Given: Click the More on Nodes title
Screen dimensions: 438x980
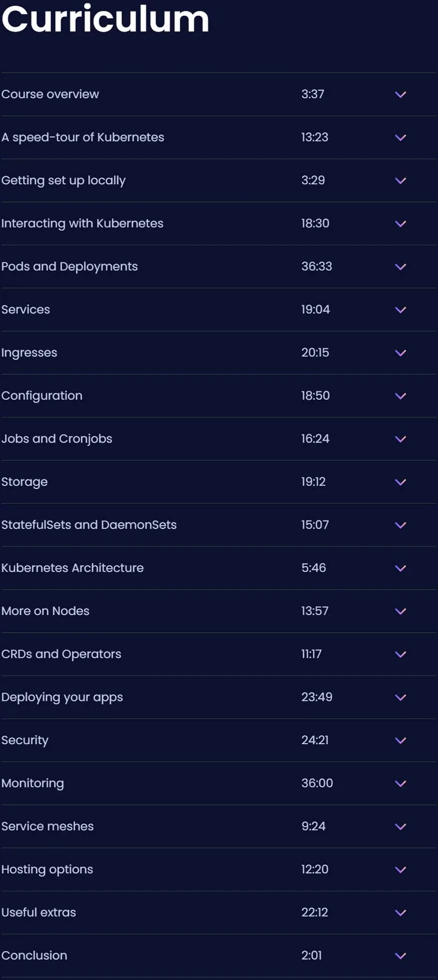Looking at the screenshot, I should pos(45,611).
